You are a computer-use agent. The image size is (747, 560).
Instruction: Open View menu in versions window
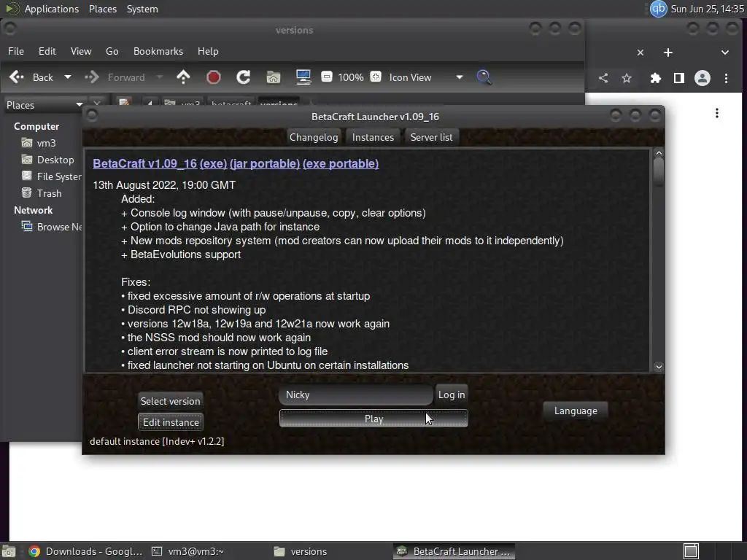[x=81, y=51]
